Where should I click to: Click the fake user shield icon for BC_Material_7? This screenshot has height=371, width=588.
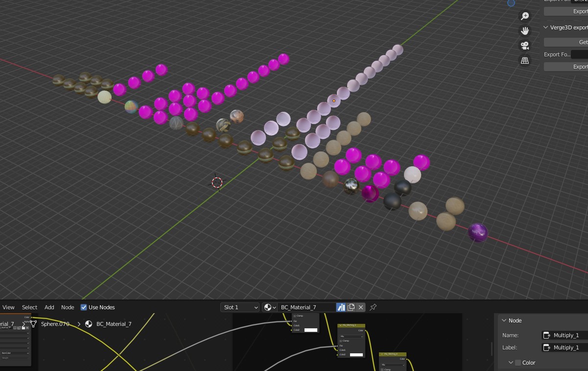tap(341, 307)
